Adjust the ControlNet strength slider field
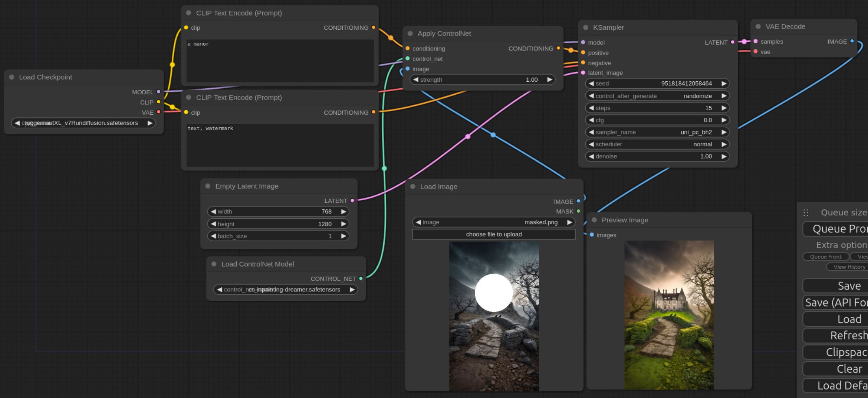 pyautogui.click(x=483, y=80)
